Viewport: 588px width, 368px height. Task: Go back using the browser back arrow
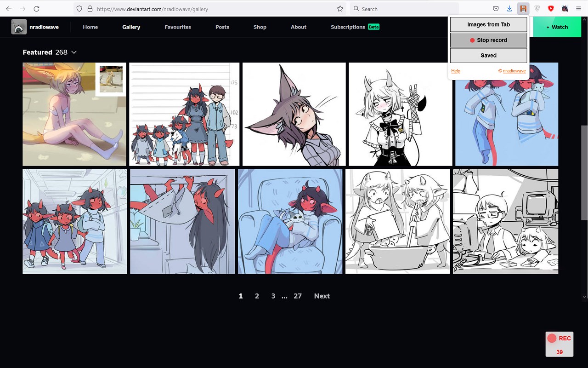tap(9, 9)
